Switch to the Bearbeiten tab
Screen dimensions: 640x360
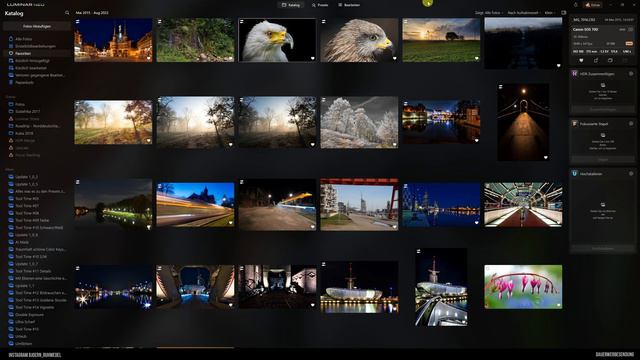click(349, 5)
